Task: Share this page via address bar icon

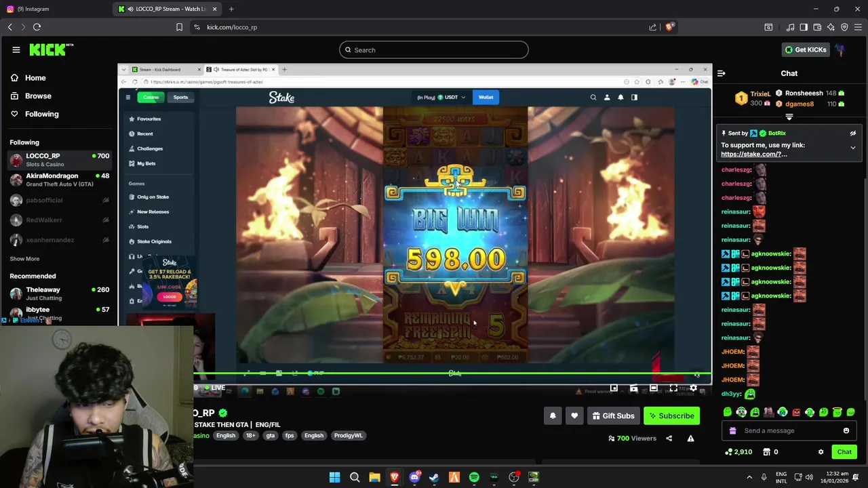Action: tap(652, 27)
